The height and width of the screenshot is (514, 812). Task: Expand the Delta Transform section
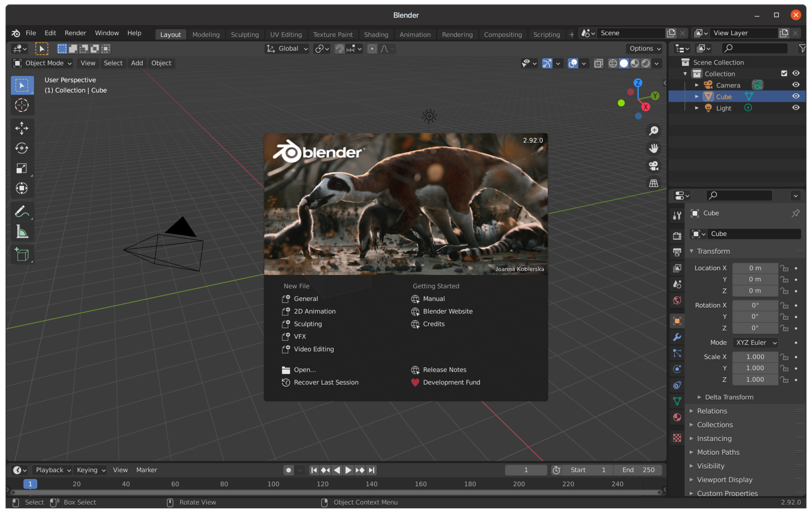tap(729, 397)
